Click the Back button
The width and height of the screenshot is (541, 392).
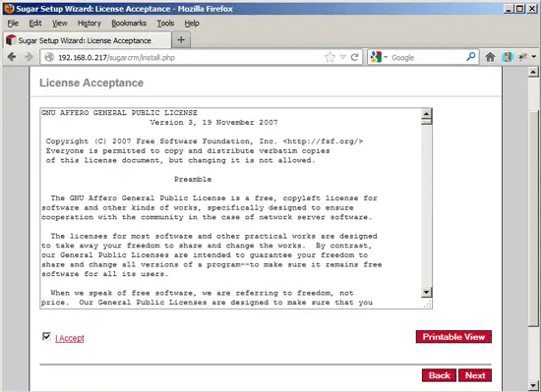pyautogui.click(x=440, y=375)
